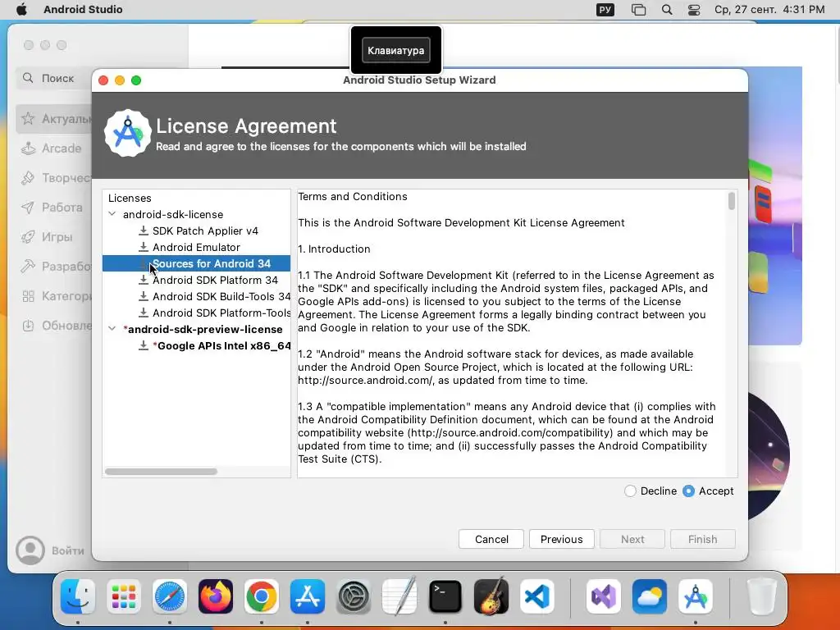Click the Licenses tree horizontal scrollbar
Viewport: 840px width, 630px height.
[x=162, y=472]
